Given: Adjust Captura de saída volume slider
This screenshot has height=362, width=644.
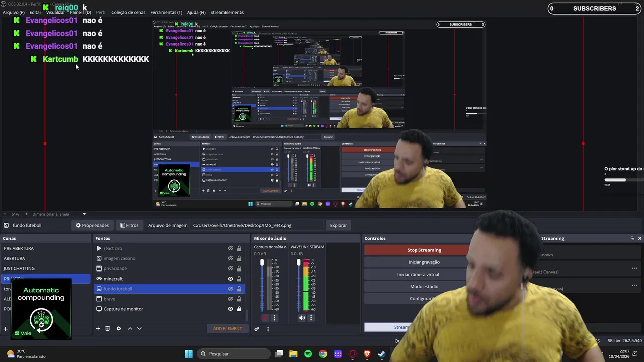Looking at the screenshot, I should (x=262, y=262).
